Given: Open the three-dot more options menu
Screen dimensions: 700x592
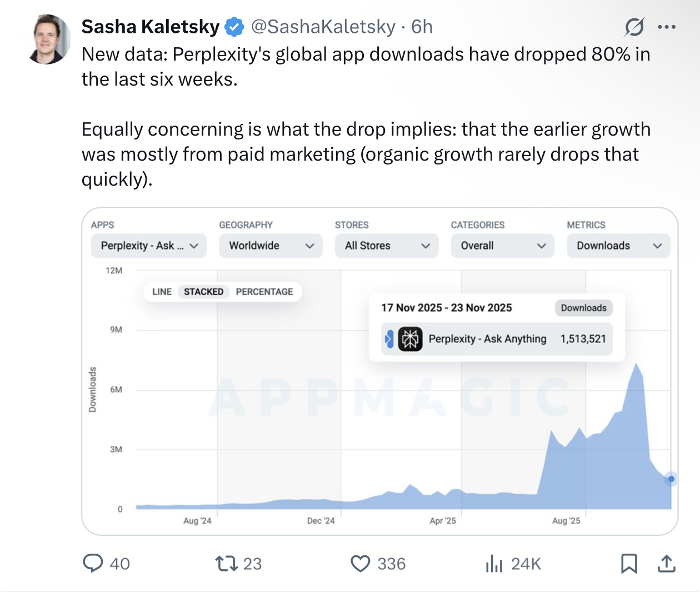Looking at the screenshot, I should pos(666,27).
